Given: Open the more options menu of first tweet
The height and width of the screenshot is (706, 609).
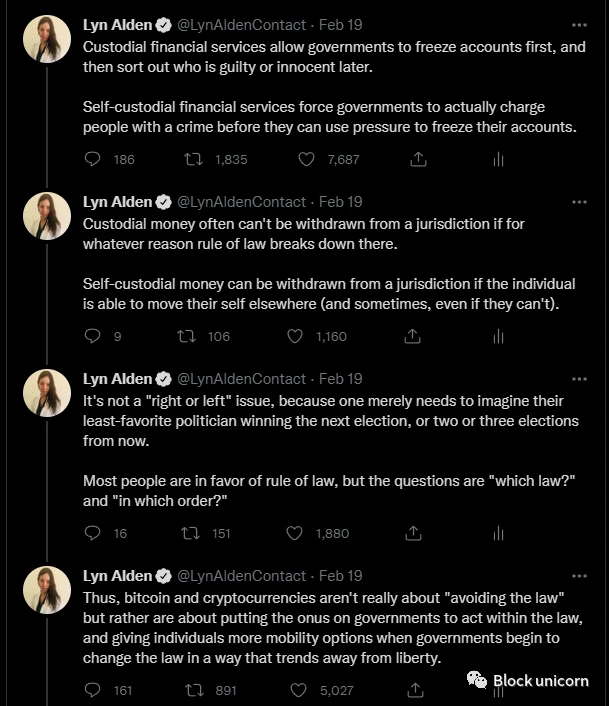Looking at the screenshot, I should [x=579, y=25].
